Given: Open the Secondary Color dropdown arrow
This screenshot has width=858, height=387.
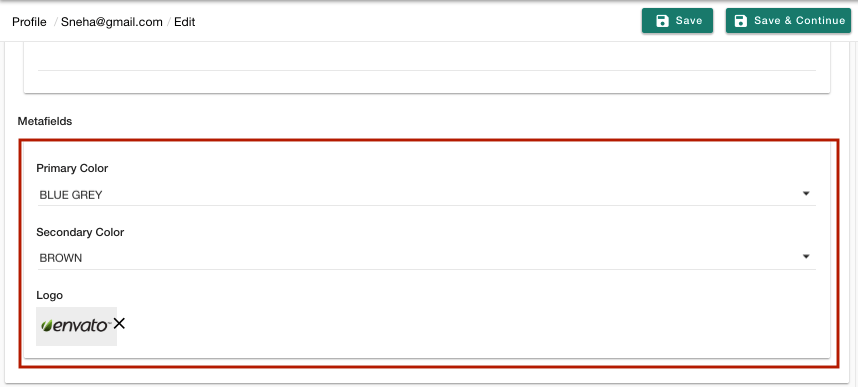Looking at the screenshot, I should coord(805,257).
